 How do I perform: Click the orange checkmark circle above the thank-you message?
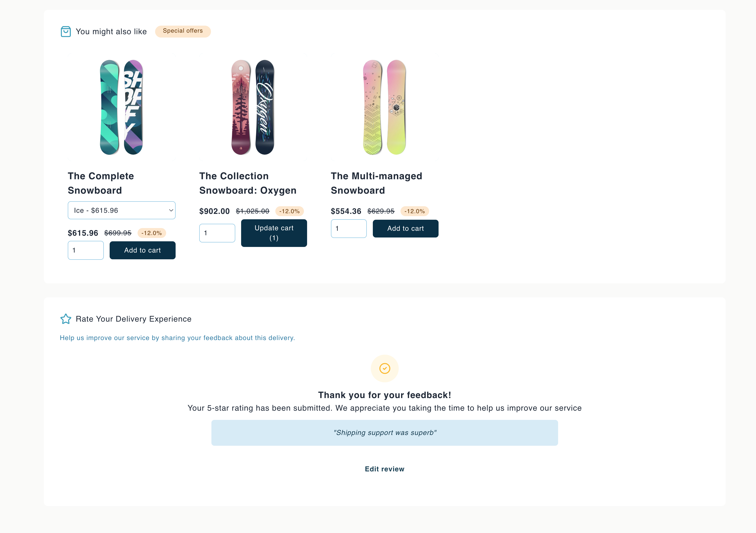click(x=384, y=369)
